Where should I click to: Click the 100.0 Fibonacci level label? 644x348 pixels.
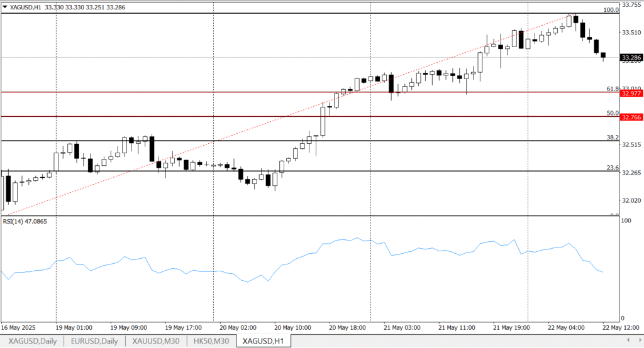611,10
